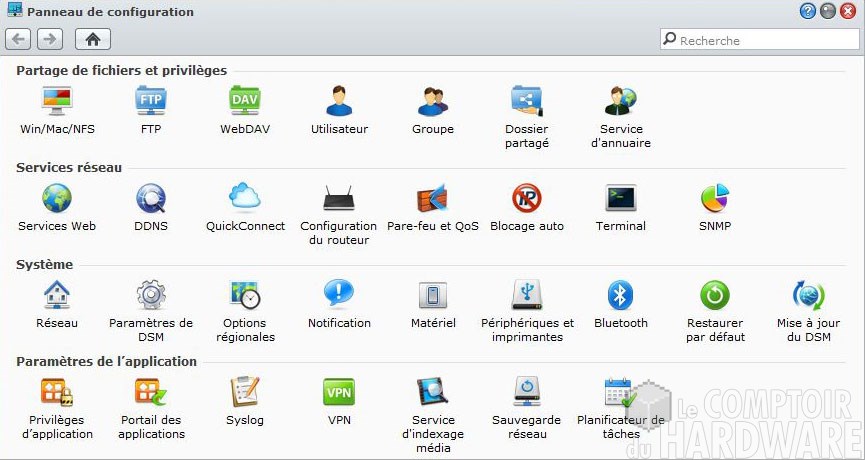Open the Groupe management icon
This screenshot has width=865, height=460.
click(x=433, y=100)
